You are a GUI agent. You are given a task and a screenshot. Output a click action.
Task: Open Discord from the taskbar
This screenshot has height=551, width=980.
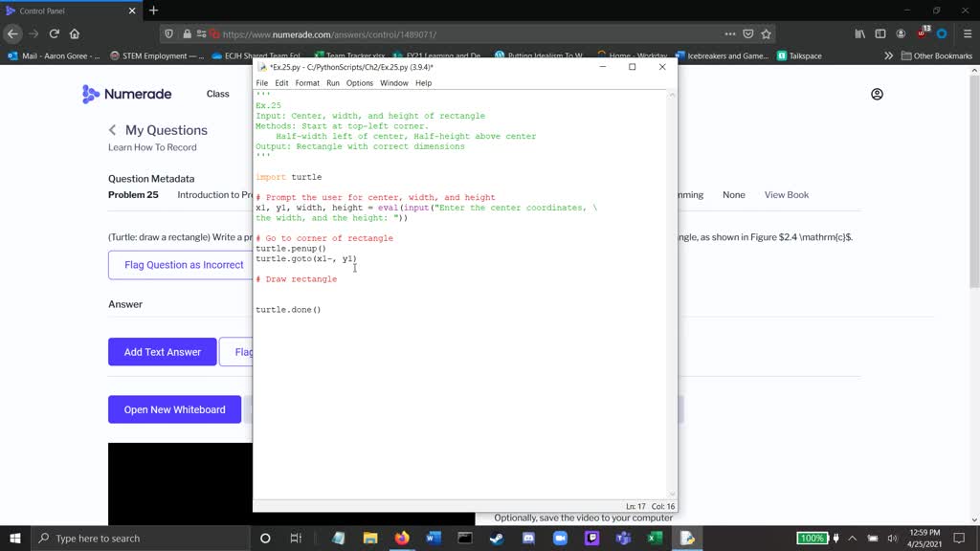click(528, 539)
